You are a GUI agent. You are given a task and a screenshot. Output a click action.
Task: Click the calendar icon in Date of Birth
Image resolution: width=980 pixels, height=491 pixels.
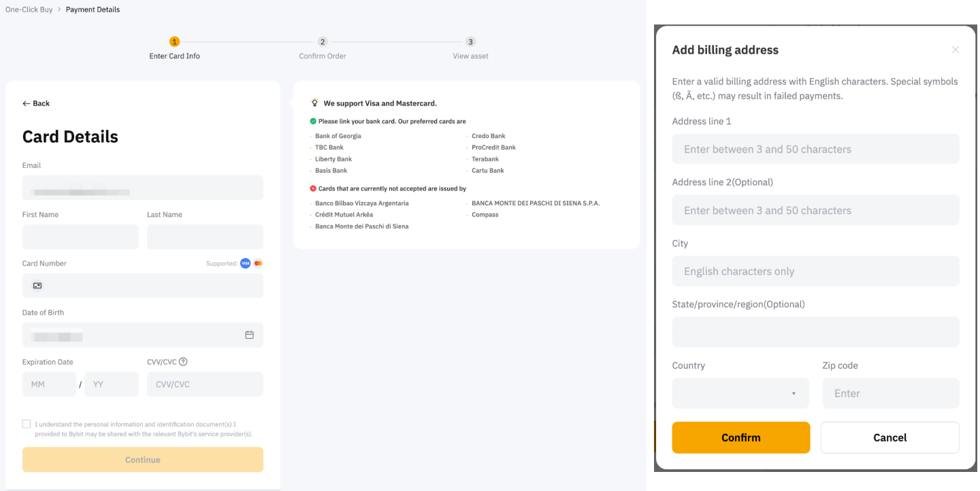click(x=249, y=335)
